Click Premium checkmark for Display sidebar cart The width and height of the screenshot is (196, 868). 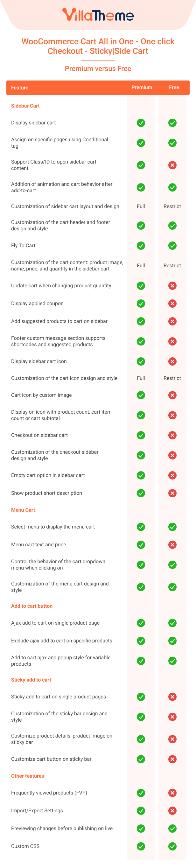(141, 122)
